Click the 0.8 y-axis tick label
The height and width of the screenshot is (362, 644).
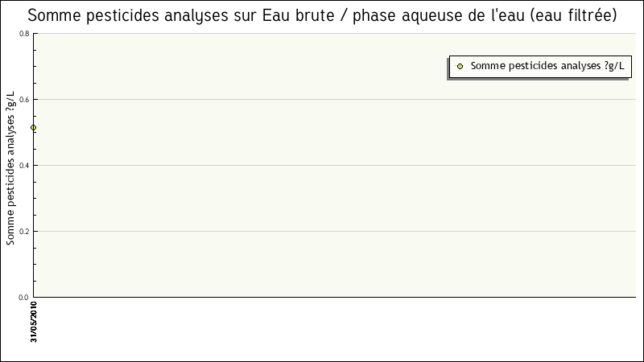coord(23,34)
